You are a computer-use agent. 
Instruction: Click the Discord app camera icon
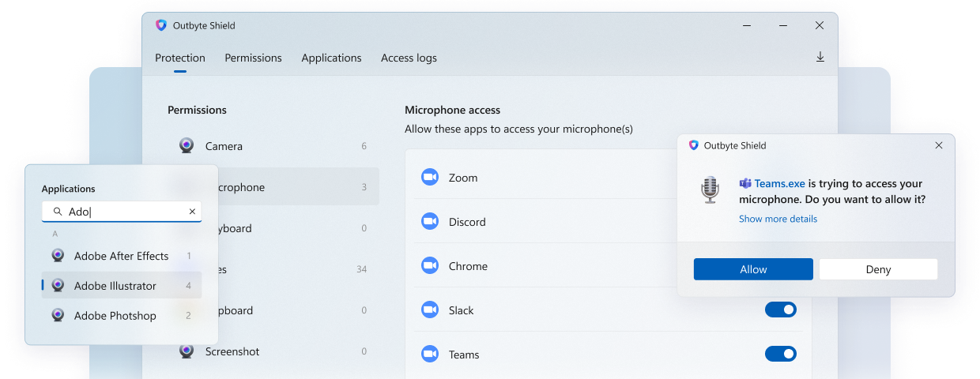coord(430,221)
